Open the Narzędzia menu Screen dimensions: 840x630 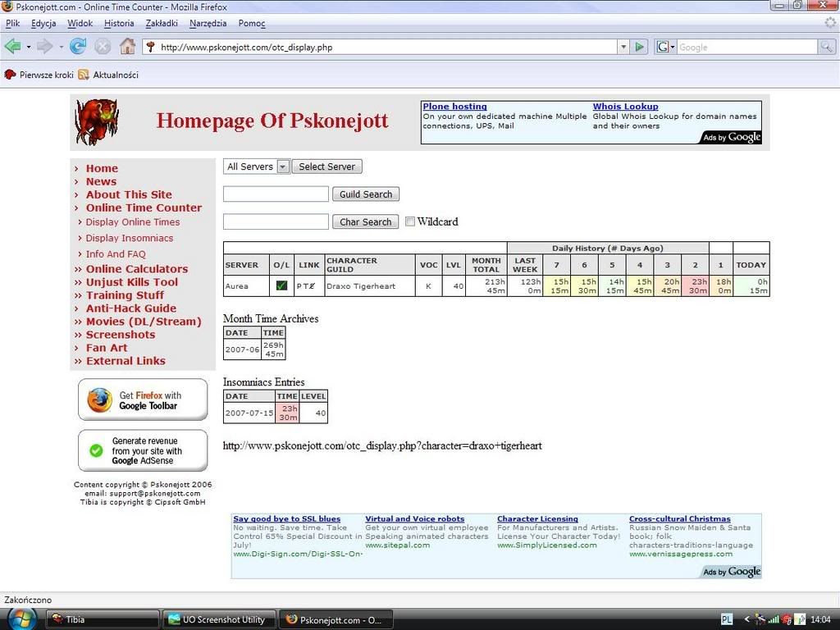point(208,23)
